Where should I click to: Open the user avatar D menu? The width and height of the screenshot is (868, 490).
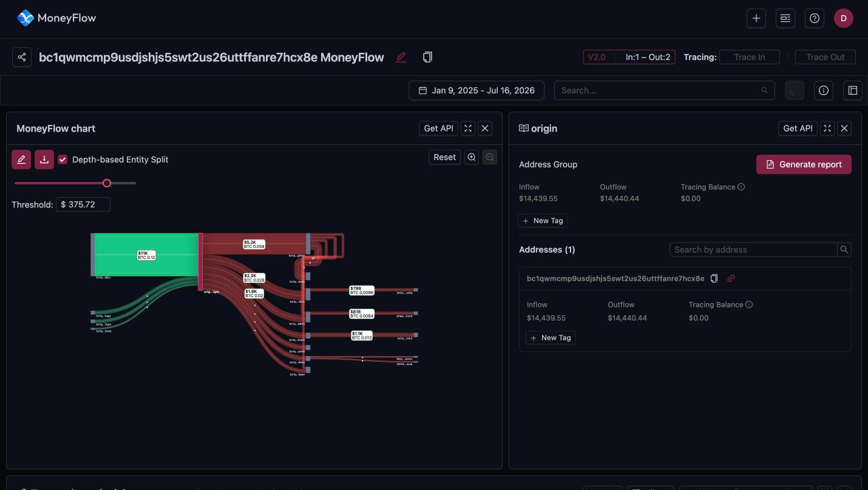(x=844, y=18)
